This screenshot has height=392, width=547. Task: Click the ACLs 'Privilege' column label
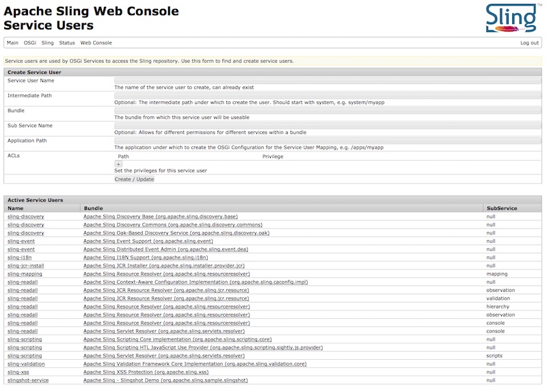pyautogui.click(x=273, y=157)
